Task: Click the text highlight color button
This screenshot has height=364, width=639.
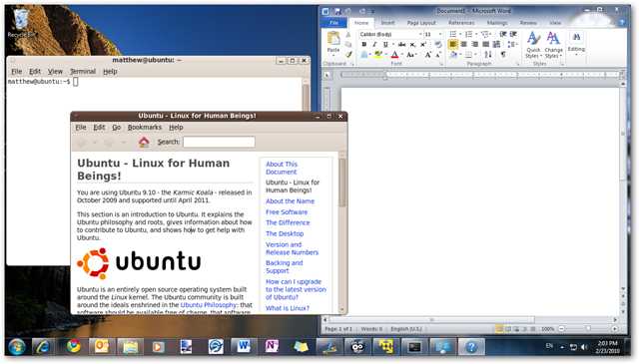Action: click(x=378, y=55)
